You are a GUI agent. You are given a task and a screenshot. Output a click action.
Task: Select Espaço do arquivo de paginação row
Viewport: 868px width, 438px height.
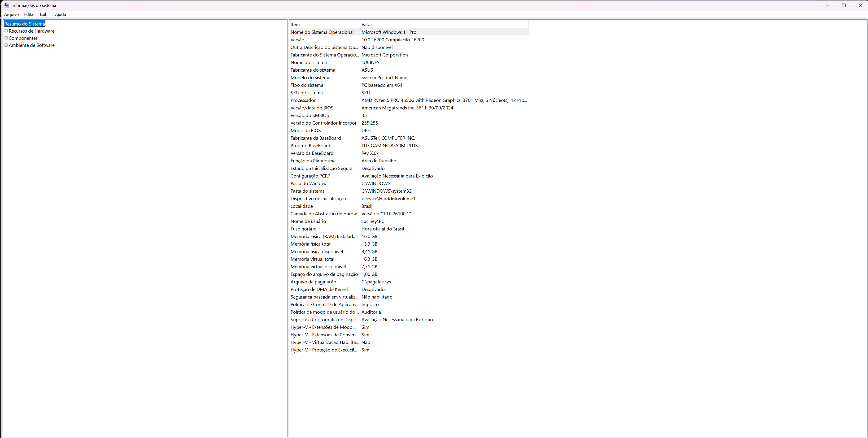pyautogui.click(x=409, y=274)
